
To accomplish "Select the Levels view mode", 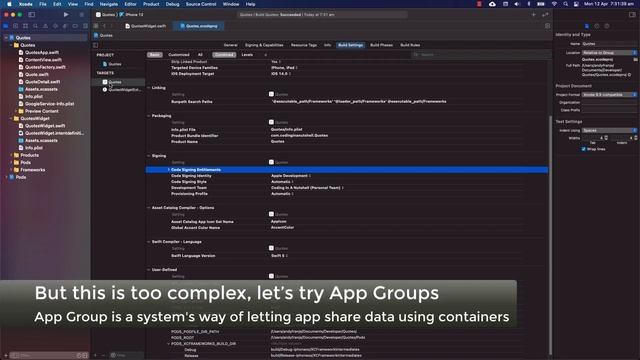I will [x=247, y=55].
